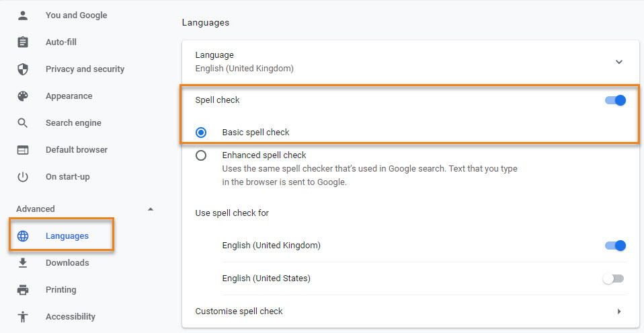Open Auto-fill via its clipboard icon

point(23,42)
